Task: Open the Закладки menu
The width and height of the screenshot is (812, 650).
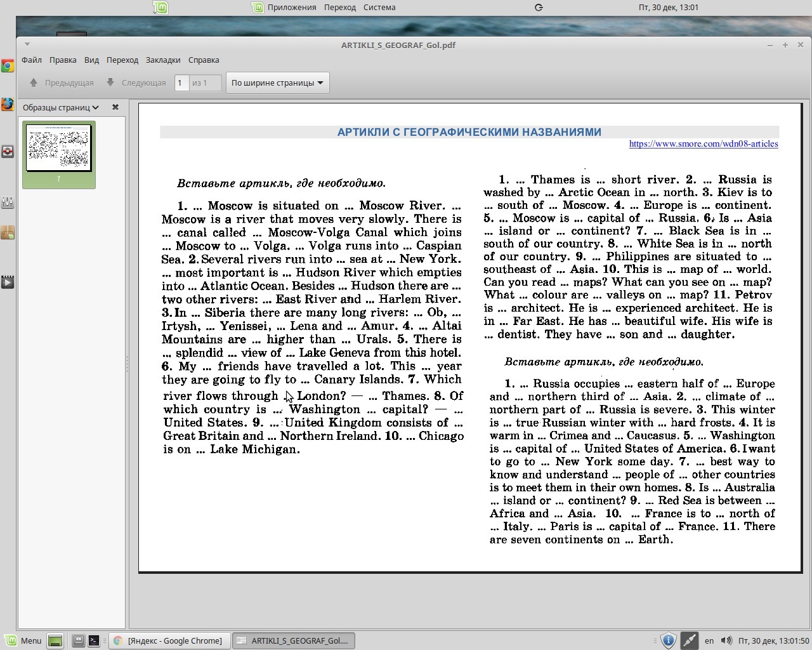Action: [163, 60]
